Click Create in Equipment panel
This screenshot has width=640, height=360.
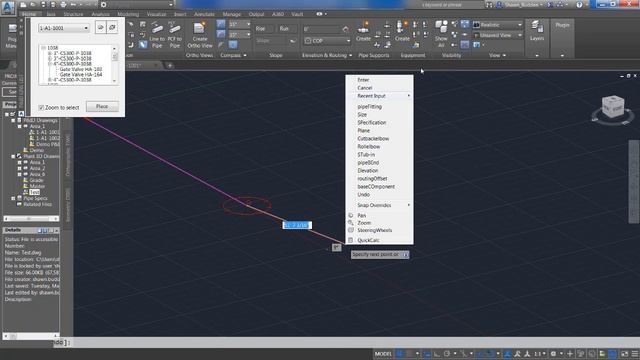[x=402, y=32]
